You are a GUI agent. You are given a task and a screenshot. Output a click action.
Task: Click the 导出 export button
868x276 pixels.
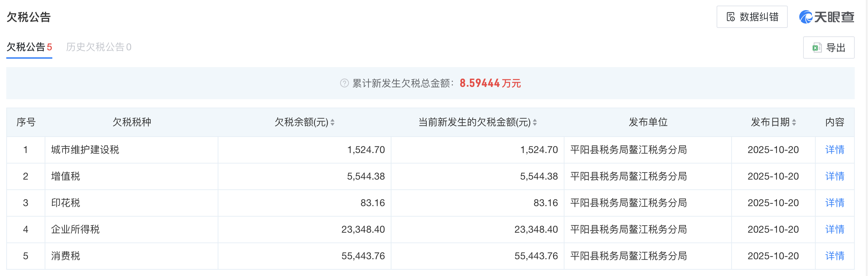tap(829, 48)
